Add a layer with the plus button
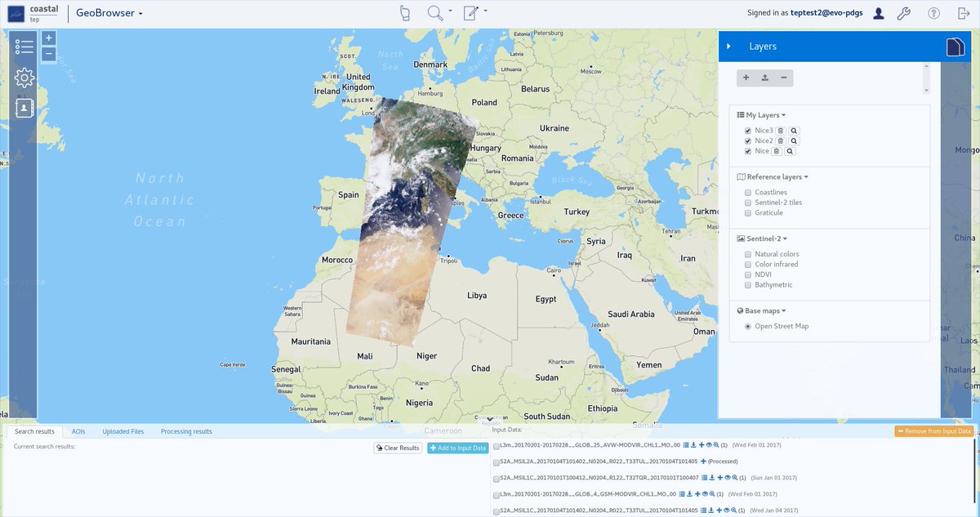This screenshot has height=517, width=980. pyautogui.click(x=746, y=78)
